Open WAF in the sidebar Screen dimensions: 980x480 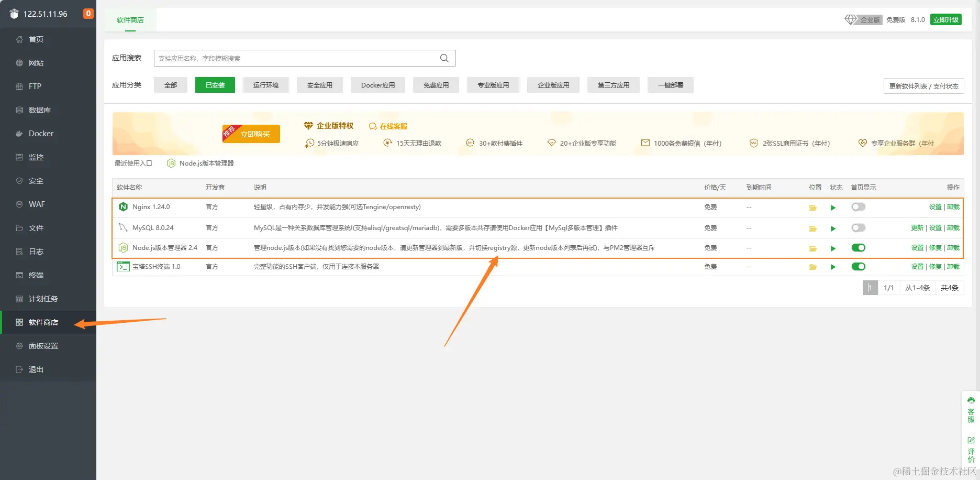pyautogui.click(x=48, y=204)
